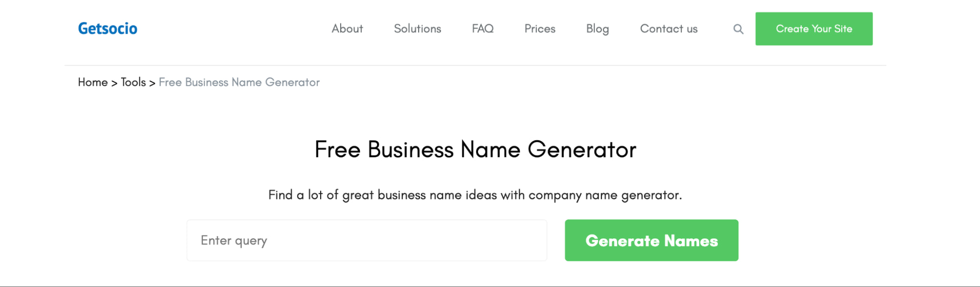The height and width of the screenshot is (287, 980).
Task: Go to Home via the breadcrumb
Action: (93, 82)
